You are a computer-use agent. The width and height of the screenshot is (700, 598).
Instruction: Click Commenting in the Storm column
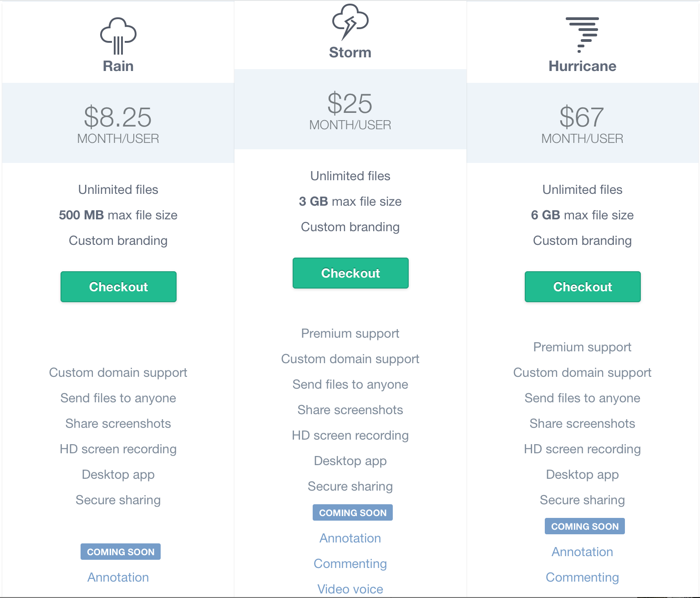click(350, 563)
